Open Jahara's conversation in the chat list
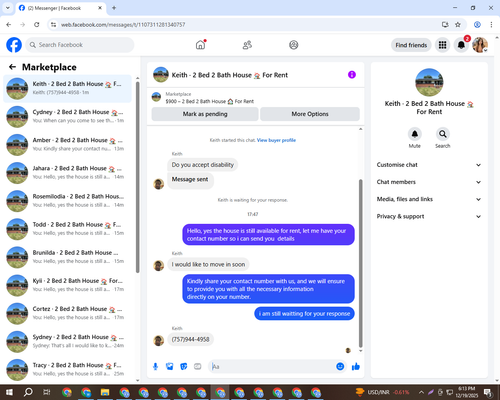 click(x=67, y=173)
